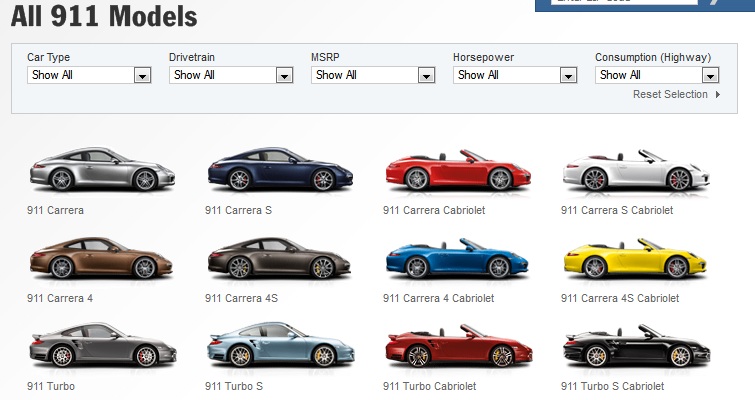Select the yellow 911 Carrera 4S Cabriolet image
The width and height of the screenshot is (755, 400).
[635, 258]
